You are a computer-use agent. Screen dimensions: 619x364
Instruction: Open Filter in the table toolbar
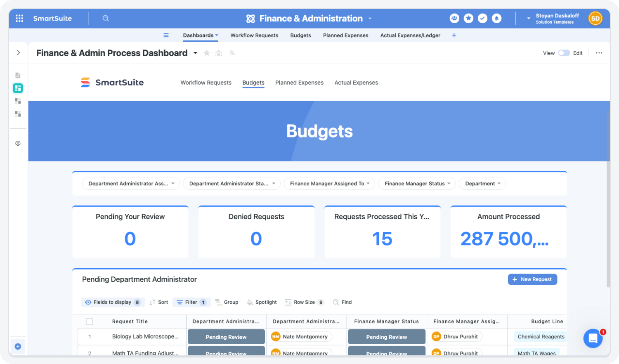pos(191,302)
